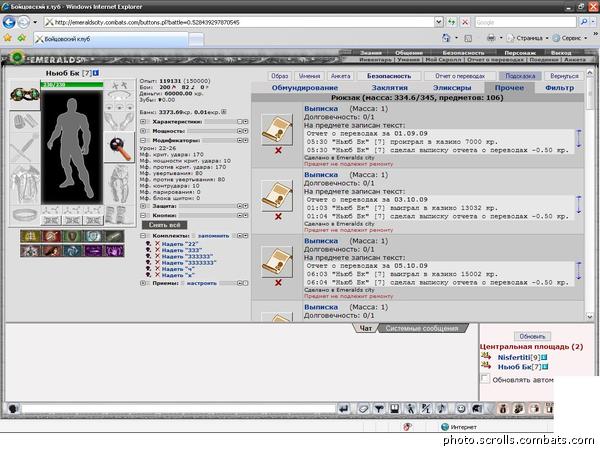The height and width of the screenshot is (450, 600).
Task: Click настроить link next to Приемы
Action: click(x=202, y=283)
